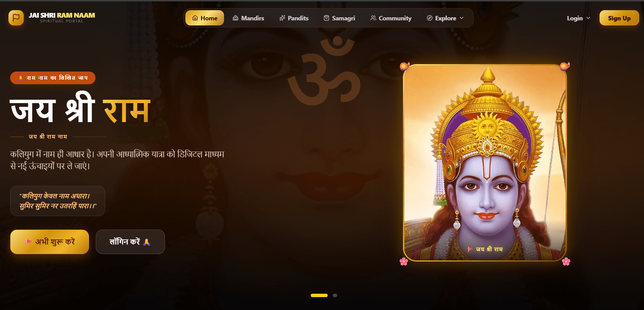Click the people icon beside Community
The image size is (644, 310).
tap(373, 18)
